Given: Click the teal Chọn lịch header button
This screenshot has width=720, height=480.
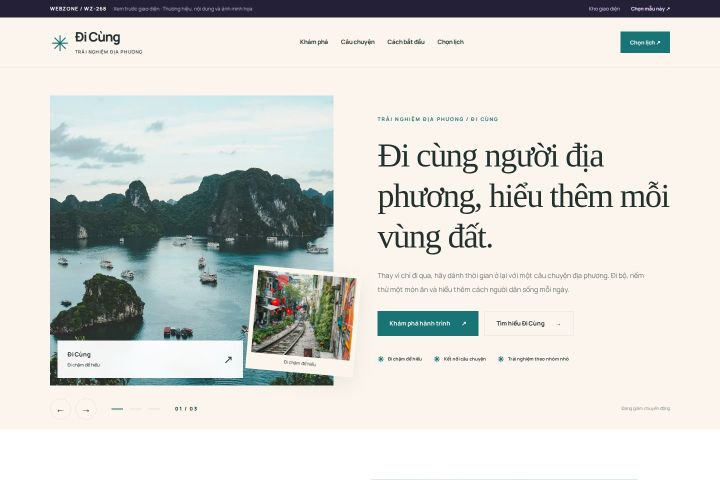Looking at the screenshot, I should pyautogui.click(x=645, y=42).
